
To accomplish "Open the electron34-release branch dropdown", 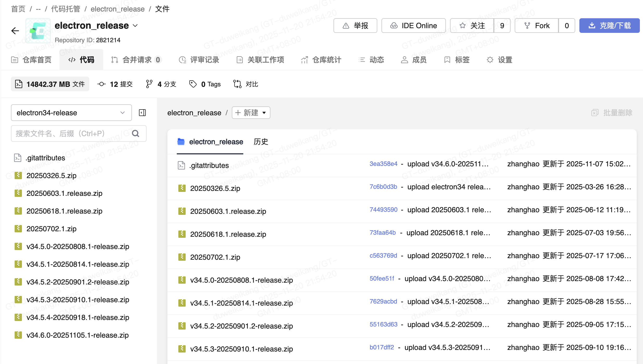I will [71, 113].
